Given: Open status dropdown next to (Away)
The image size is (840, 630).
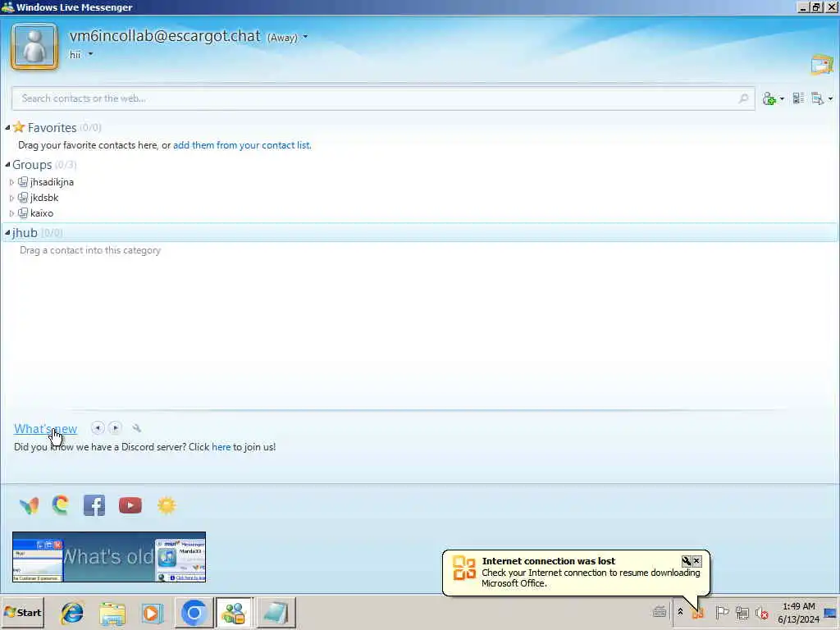Looking at the screenshot, I should click(x=305, y=37).
